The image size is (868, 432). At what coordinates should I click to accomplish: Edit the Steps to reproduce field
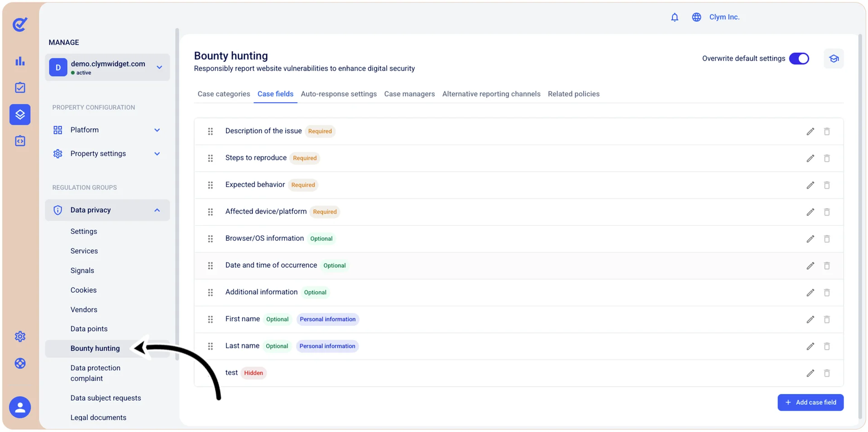[810, 158]
